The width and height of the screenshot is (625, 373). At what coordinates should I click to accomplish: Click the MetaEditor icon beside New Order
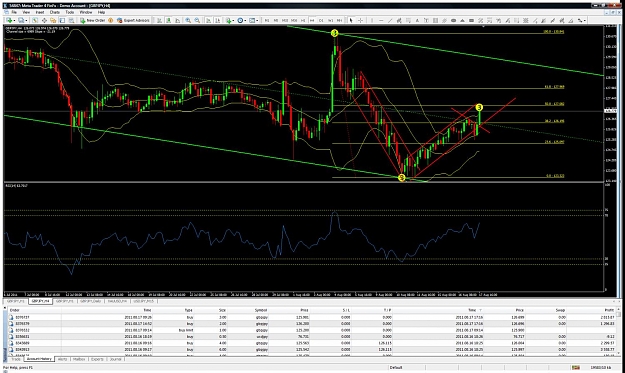pyautogui.click(x=110, y=20)
